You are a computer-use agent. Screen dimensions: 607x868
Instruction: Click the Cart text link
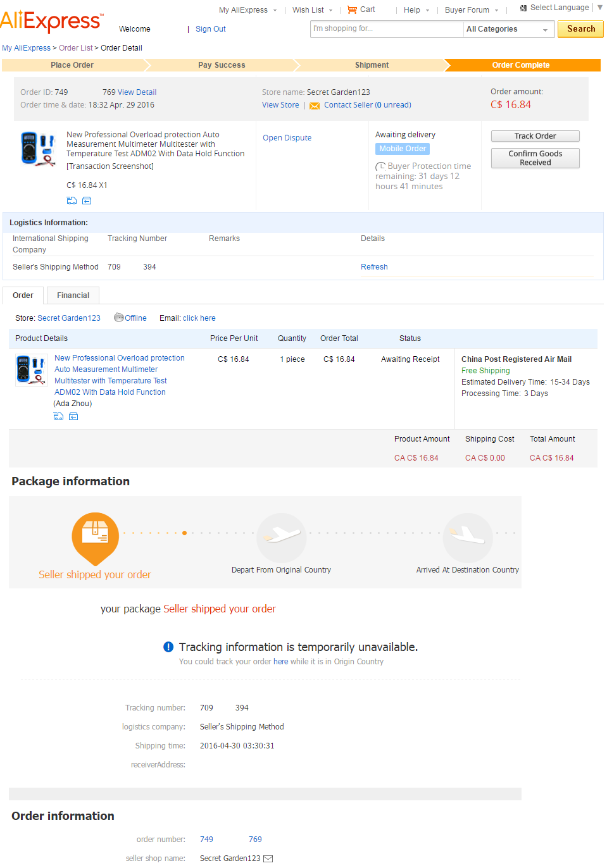368,9
